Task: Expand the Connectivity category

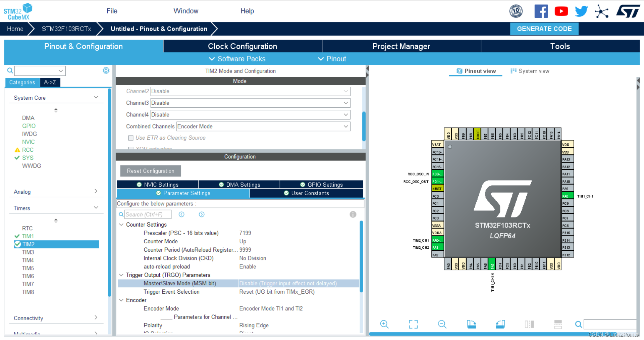Action: click(96, 318)
